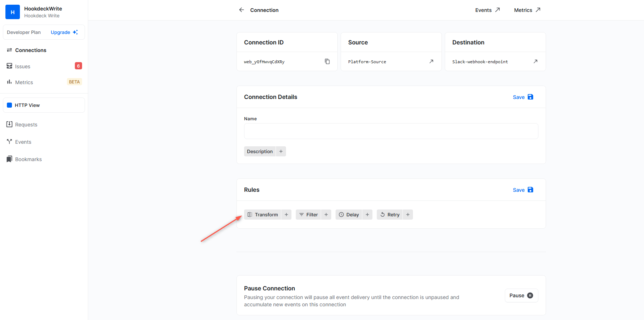644x320 pixels.
Task: Pause the connection
Action: tap(521, 295)
